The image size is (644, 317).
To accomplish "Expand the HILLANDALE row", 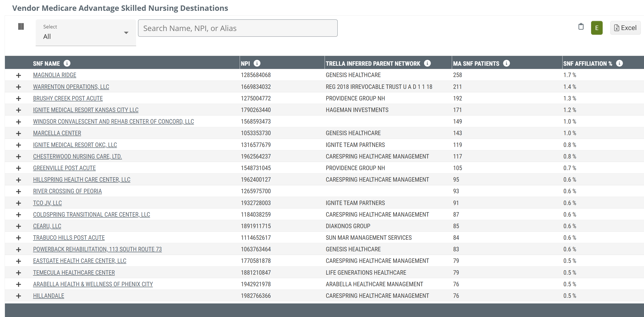I will [18, 296].
